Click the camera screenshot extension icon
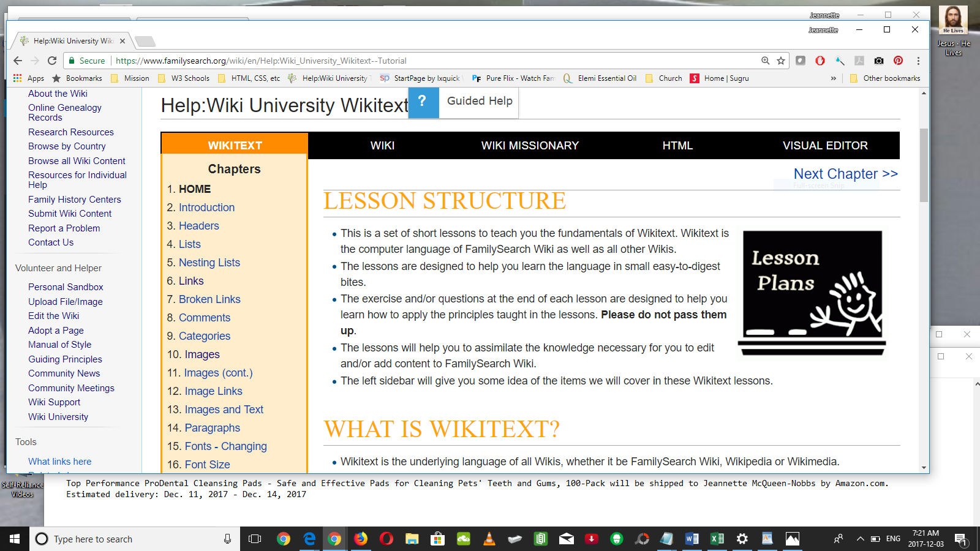980x551 pixels. (879, 61)
